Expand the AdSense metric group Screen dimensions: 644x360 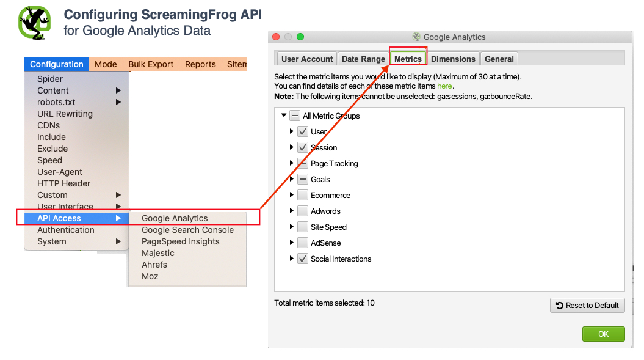[x=292, y=242]
